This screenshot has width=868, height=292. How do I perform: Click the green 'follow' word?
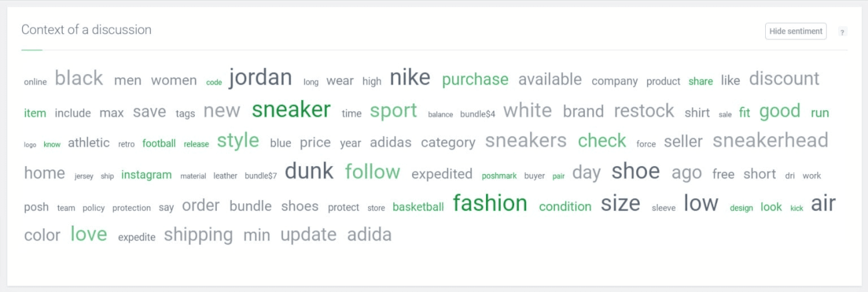coord(373,173)
